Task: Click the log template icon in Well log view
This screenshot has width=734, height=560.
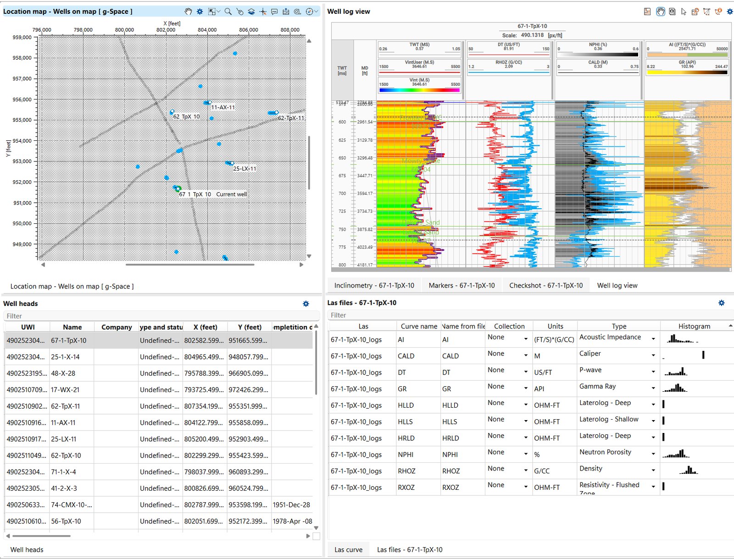Action: click(647, 11)
